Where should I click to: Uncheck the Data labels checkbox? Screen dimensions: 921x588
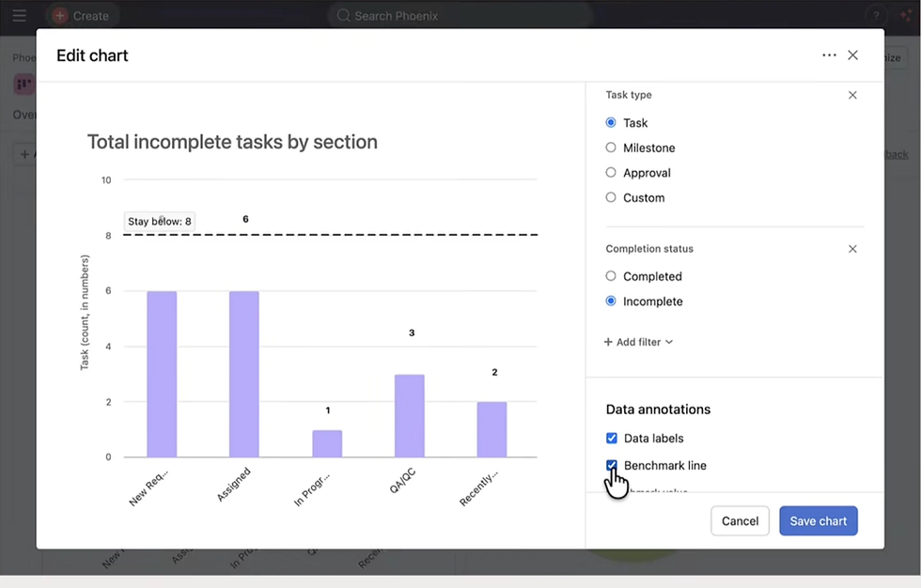click(x=612, y=438)
